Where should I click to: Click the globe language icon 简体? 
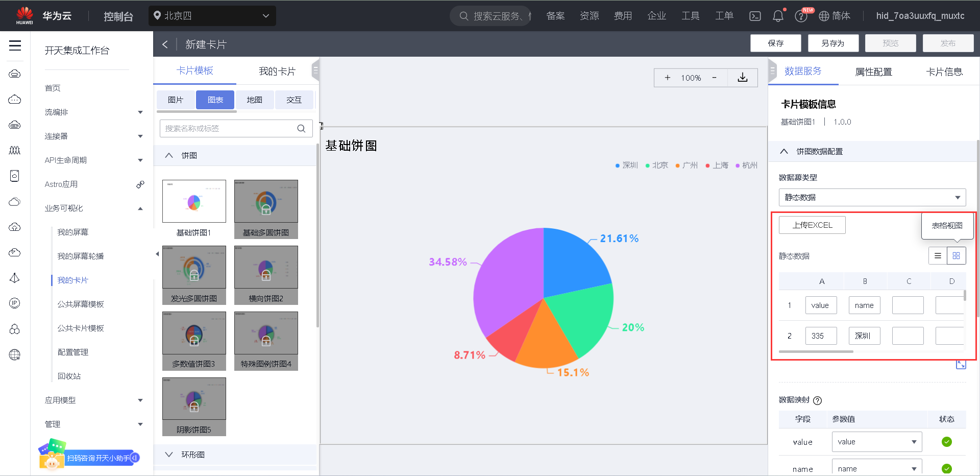835,16
